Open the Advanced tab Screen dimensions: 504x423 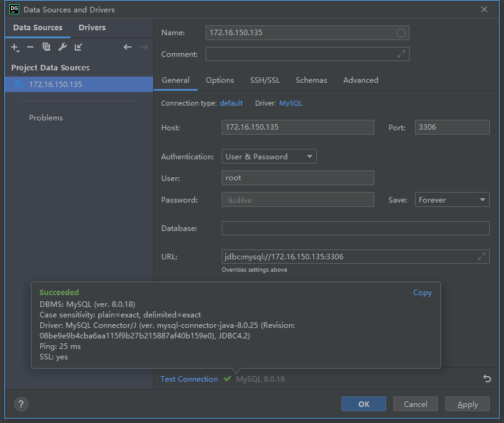coord(361,80)
